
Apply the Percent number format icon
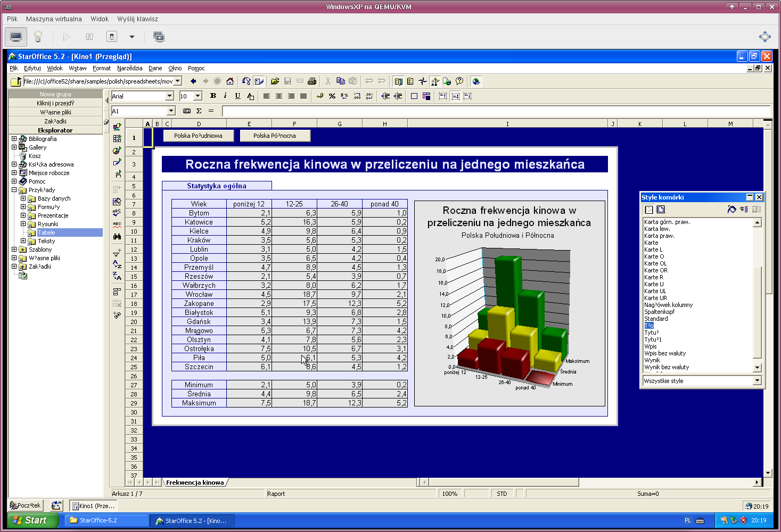click(x=332, y=96)
